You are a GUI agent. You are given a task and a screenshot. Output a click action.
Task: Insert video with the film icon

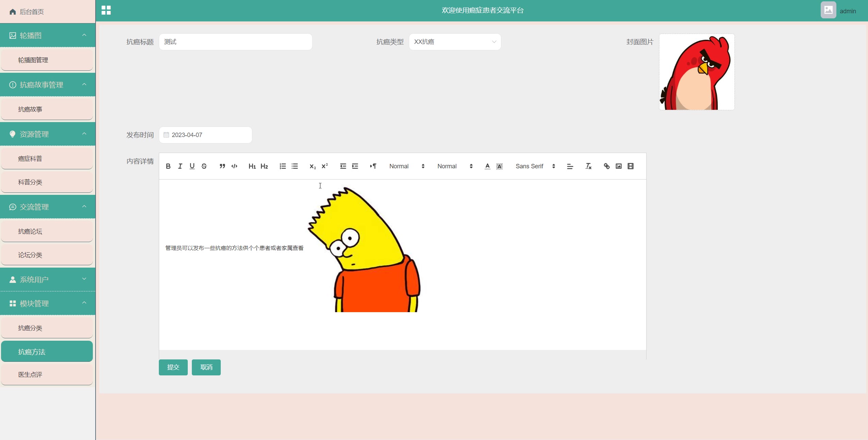[630, 166]
